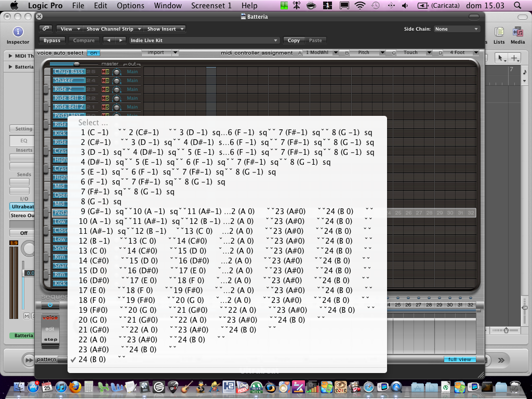Image resolution: width=532 pixels, height=399 pixels.
Task: Open Side Chain None dropdown
Action: [457, 29]
